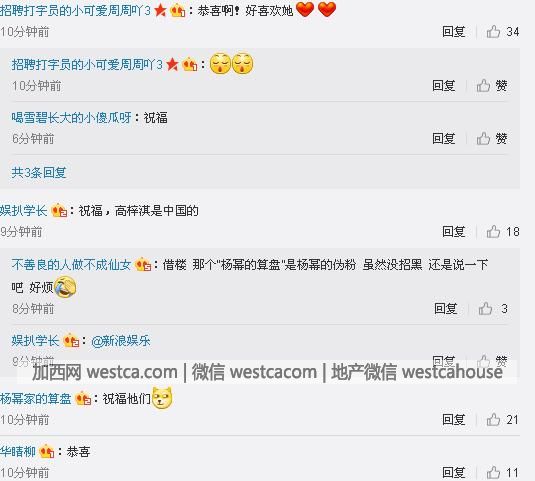Open profile of 不善良的人做不成仙女
The width and height of the screenshot is (535, 481).
click(x=72, y=265)
